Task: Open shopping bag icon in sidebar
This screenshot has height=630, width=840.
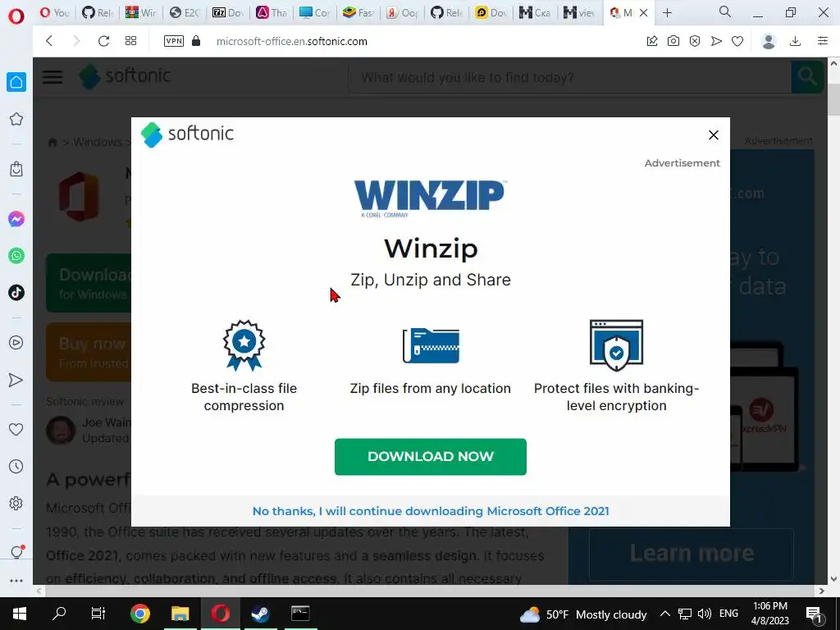Action: 16,169
